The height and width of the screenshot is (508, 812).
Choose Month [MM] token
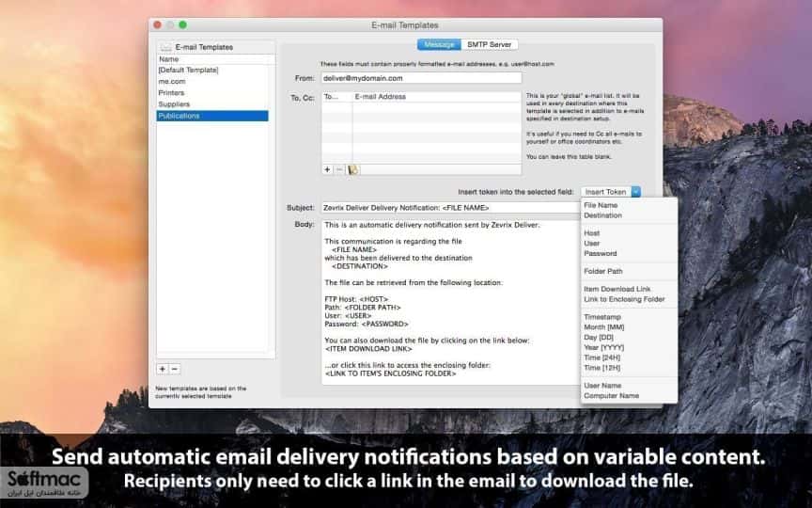tap(603, 327)
